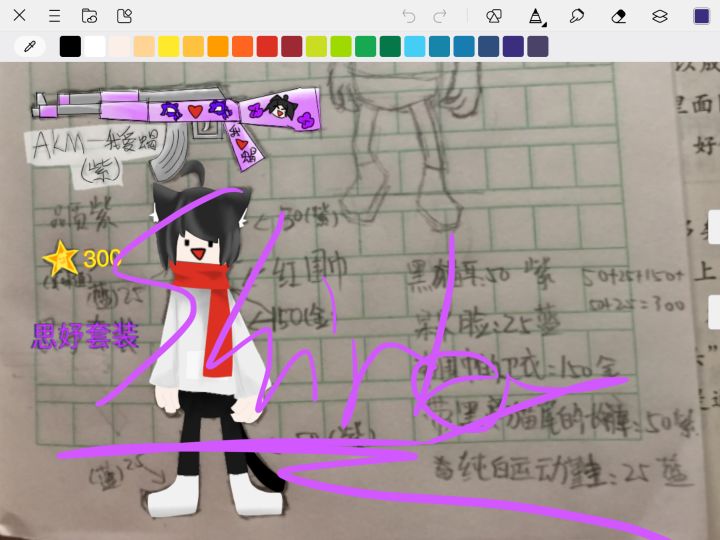Click the sticker note icon
The height and width of the screenshot is (540, 720).
[x=124, y=16]
